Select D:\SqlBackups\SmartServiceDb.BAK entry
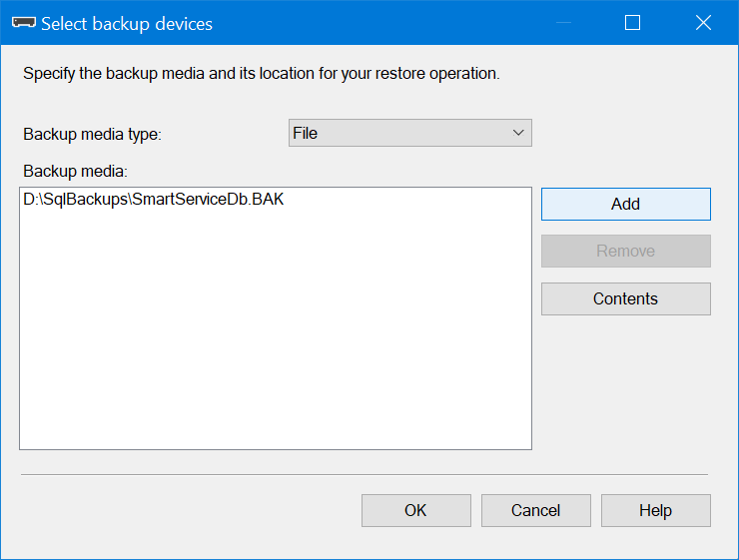The image size is (739, 560). point(153,200)
